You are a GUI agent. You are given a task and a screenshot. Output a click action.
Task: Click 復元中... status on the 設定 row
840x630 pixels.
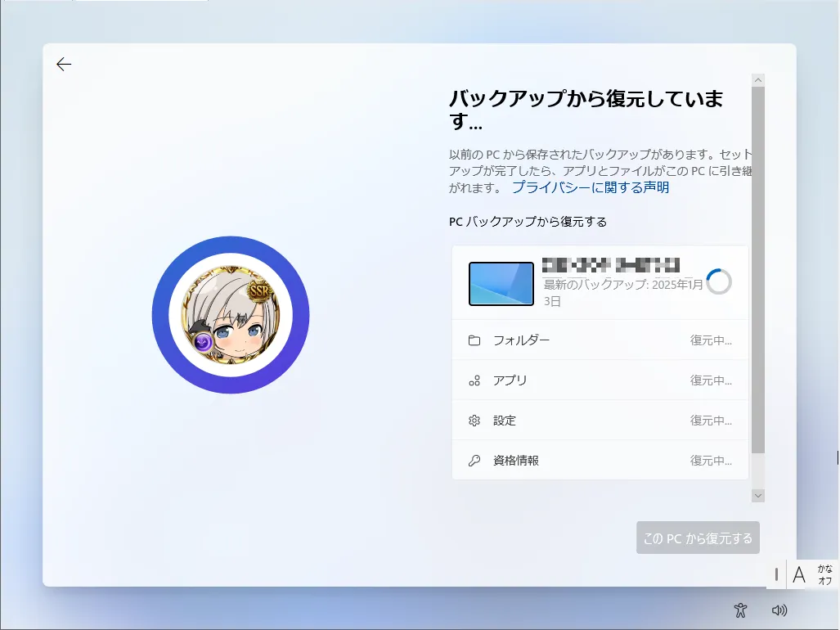(x=711, y=421)
